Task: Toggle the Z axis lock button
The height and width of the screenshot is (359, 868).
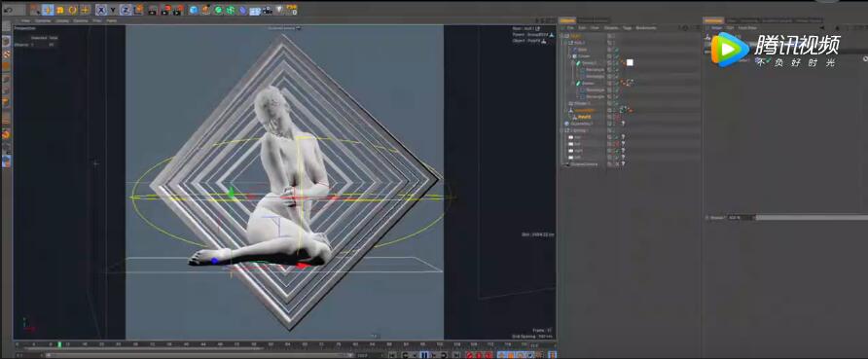Action: [126, 10]
